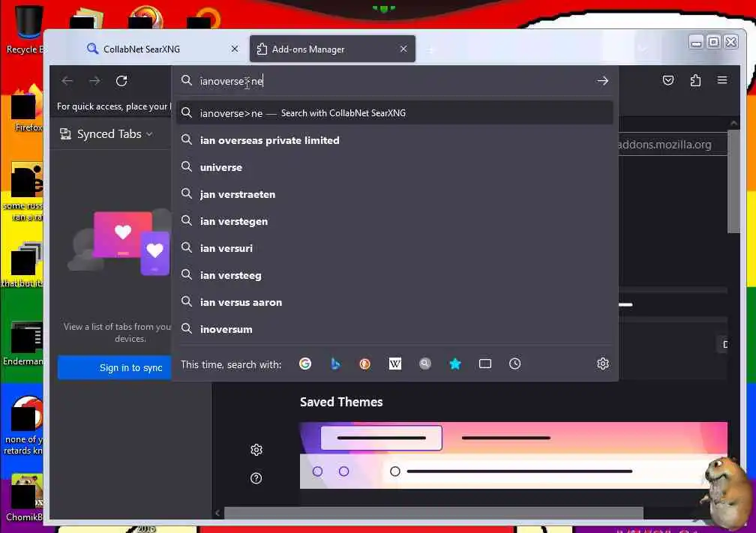Open Add-ons Support question mark icon
Image resolution: width=756 pixels, height=533 pixels.
[x=256, y=478]
